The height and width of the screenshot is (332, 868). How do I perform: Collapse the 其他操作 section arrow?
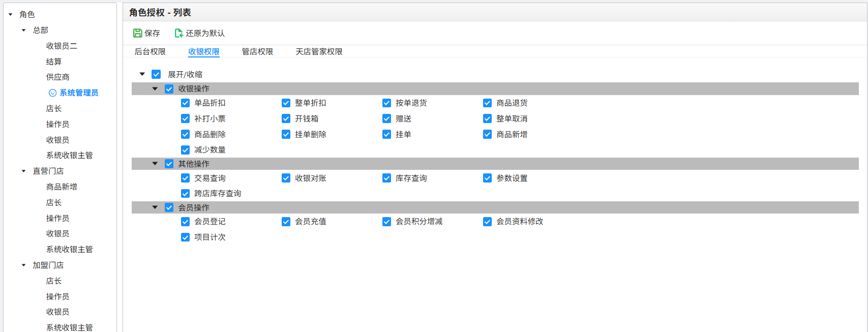tap(155, 164)
